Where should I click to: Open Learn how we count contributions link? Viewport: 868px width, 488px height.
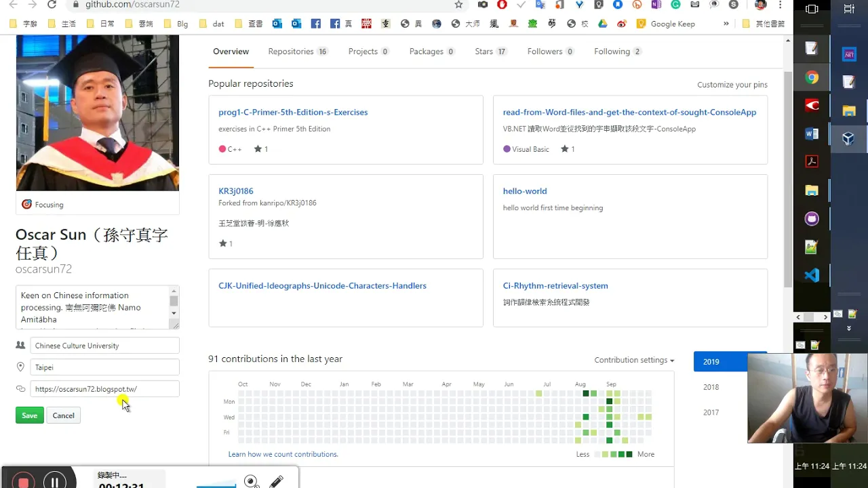coord(283,454)
